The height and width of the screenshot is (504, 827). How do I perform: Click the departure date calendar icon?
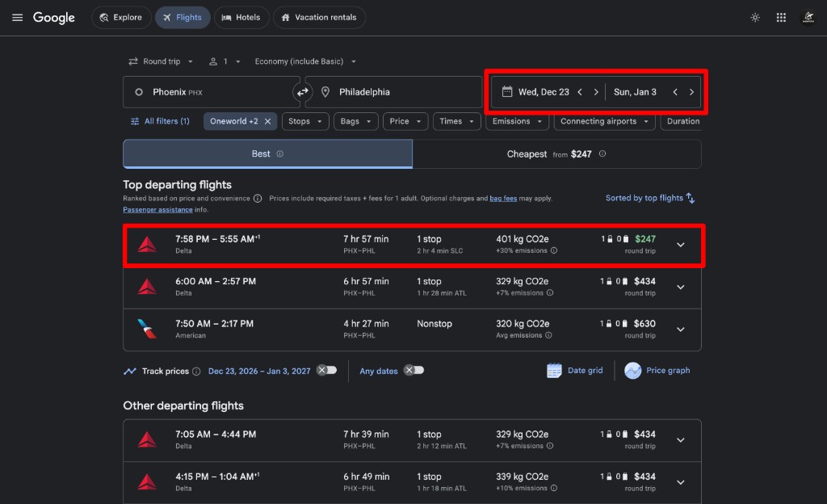(x=507, y=92)
